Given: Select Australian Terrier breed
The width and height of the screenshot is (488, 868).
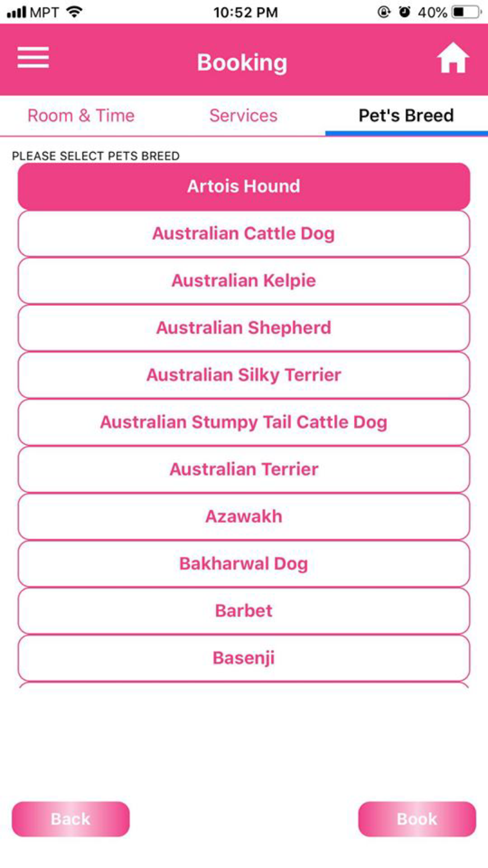Looking at the screenshot, I should (244, 470).
